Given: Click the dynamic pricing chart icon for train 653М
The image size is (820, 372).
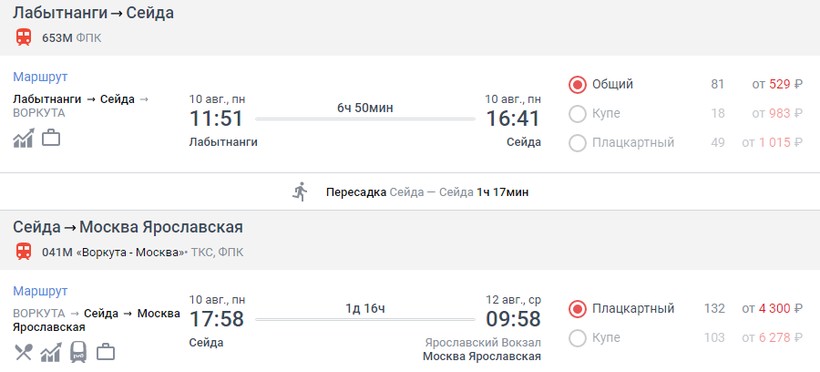Looking at the screenshot, I should tap(24, 138).
